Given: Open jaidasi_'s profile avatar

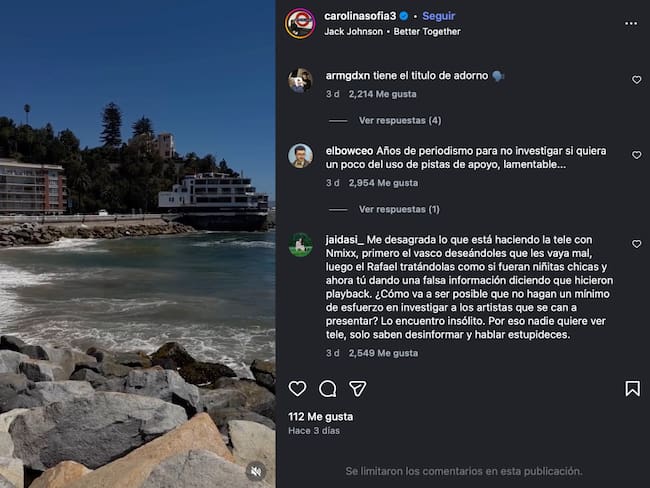Looking at the screenshot, I should click(x=300, y=244).
